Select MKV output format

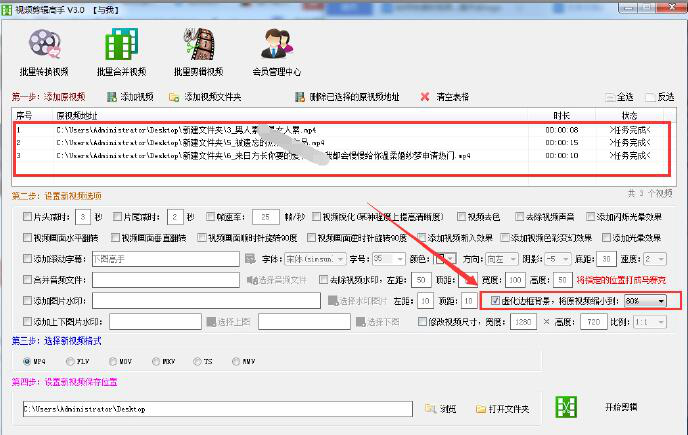pos(156,362)
